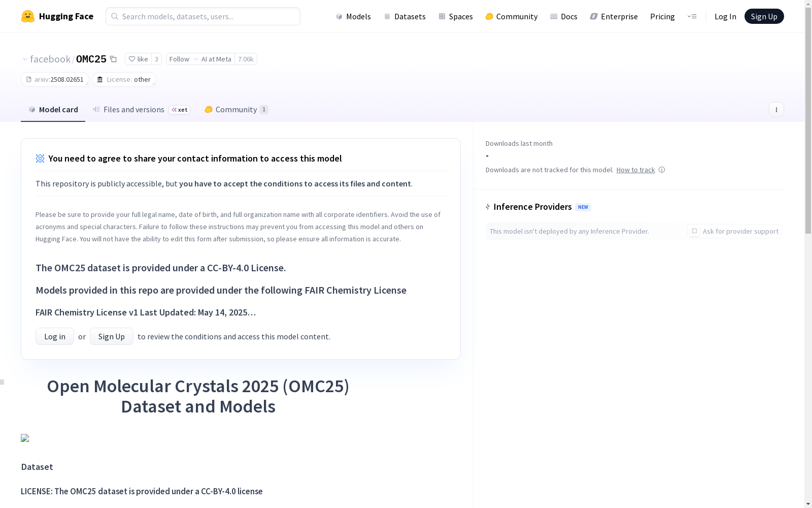The height and width of the screenshot is (508, 812).
Task: Click the 7.06k followers count
Action: [246, 59]
